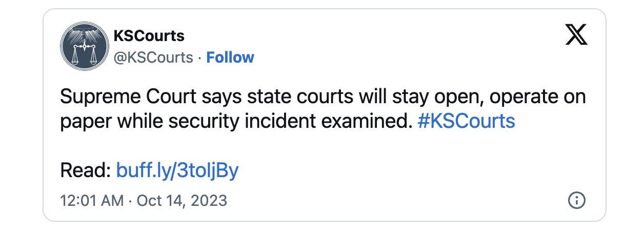Screen dimensions: 644x230
Task: Open the #KSCourts hashtag link
Action: 467,121
